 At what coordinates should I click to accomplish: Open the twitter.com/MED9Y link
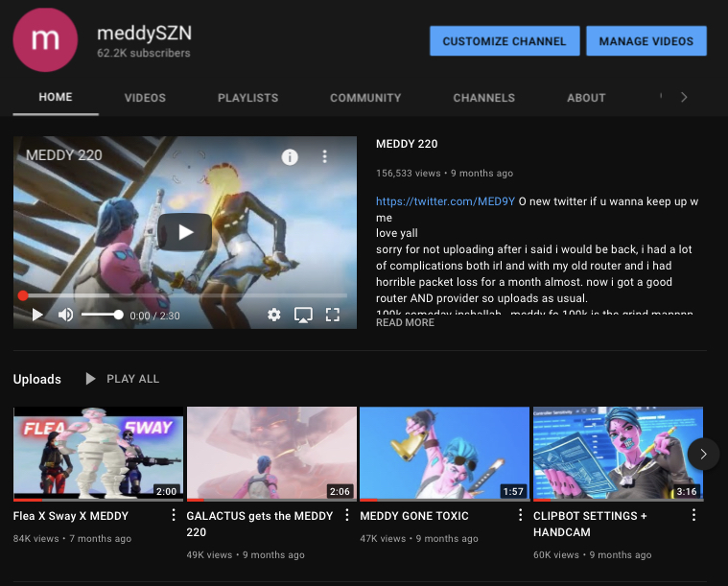(444, 202)
